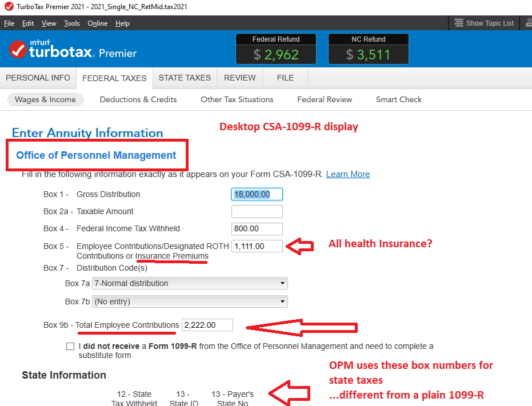Click the TurboTax checkmark logo icon

(18, 50)
